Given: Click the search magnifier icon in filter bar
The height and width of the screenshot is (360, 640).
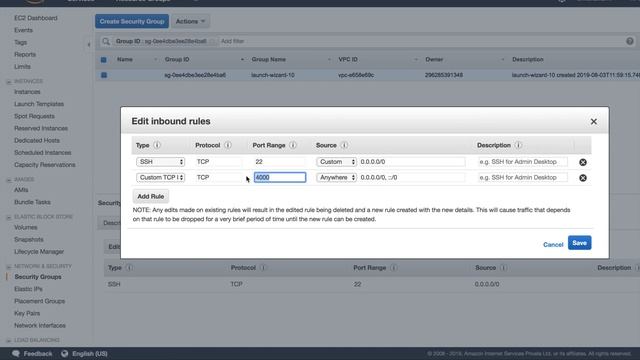Looking at the screenshot, I should pos(106,41).
